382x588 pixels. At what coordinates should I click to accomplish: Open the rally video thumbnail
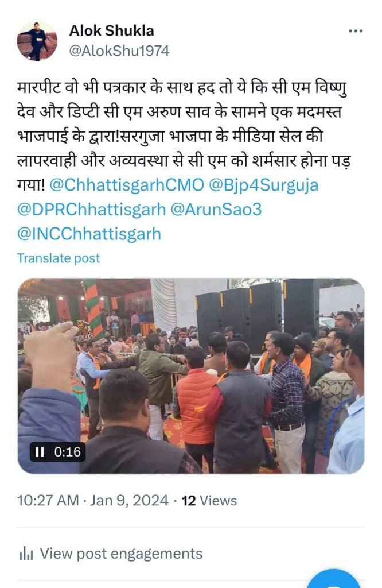(191, 376)
